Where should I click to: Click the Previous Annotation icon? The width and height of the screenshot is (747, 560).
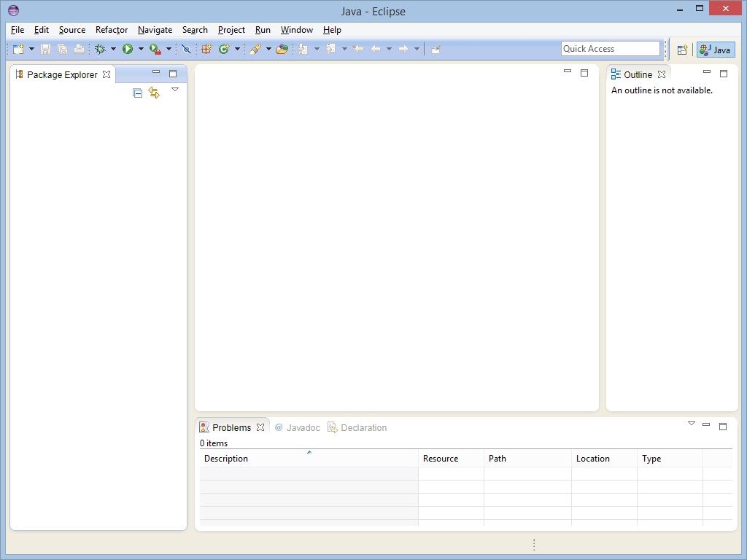(331, 49)
